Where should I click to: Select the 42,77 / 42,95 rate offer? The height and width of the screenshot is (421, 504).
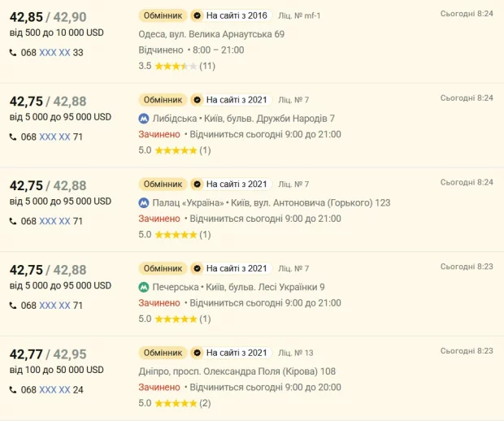tap(48, 354)
